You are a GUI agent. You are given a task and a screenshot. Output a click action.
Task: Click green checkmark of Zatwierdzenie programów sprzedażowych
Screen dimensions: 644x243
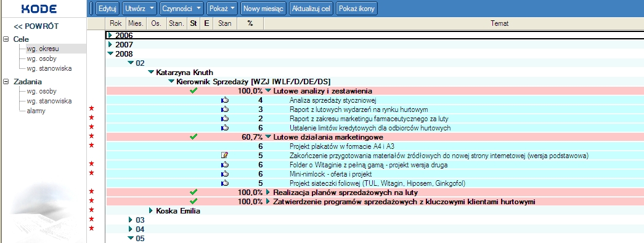[194, 201]
